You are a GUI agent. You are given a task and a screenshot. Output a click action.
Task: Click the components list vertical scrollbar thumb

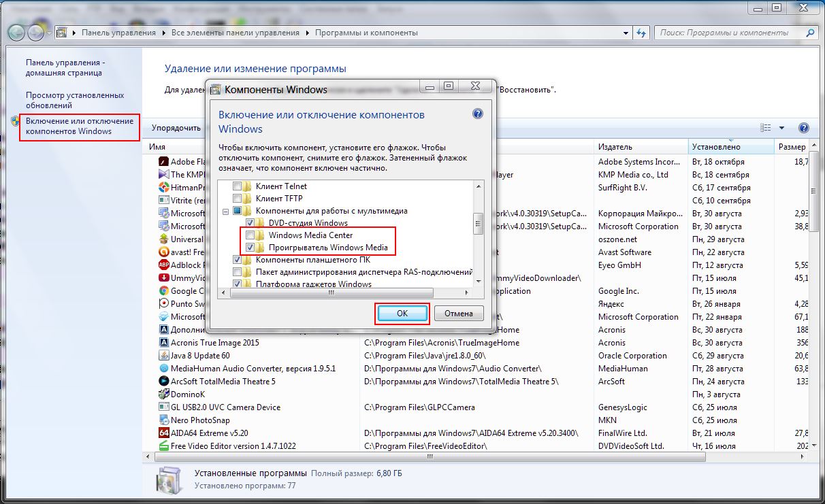click(x=479, y=223)
